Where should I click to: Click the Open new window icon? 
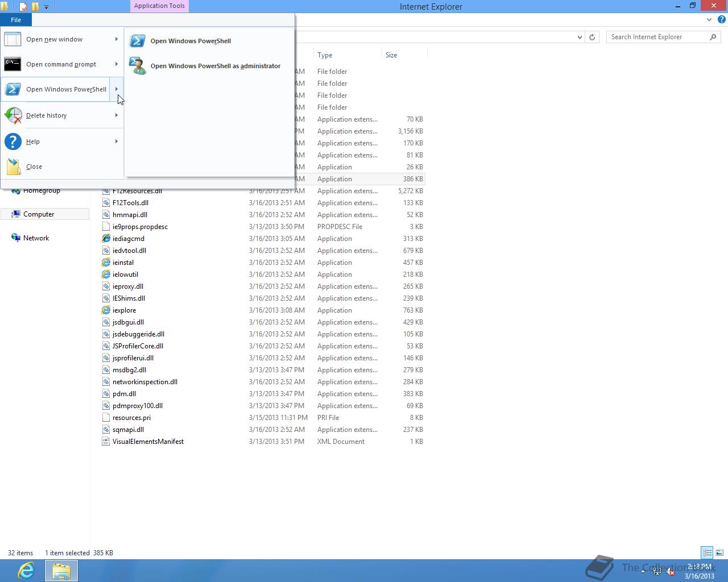[13, 39]
